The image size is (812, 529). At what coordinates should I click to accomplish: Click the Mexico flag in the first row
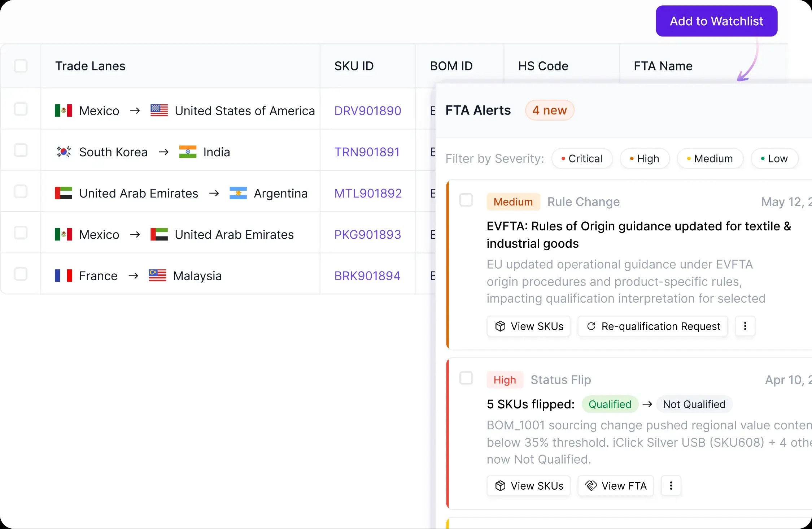[x=64, y=110]
